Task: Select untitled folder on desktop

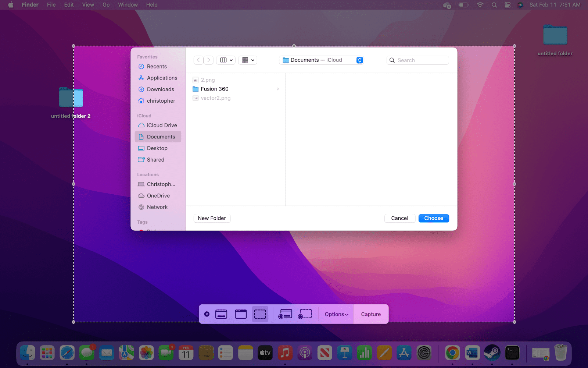Action: coord(555,40)
